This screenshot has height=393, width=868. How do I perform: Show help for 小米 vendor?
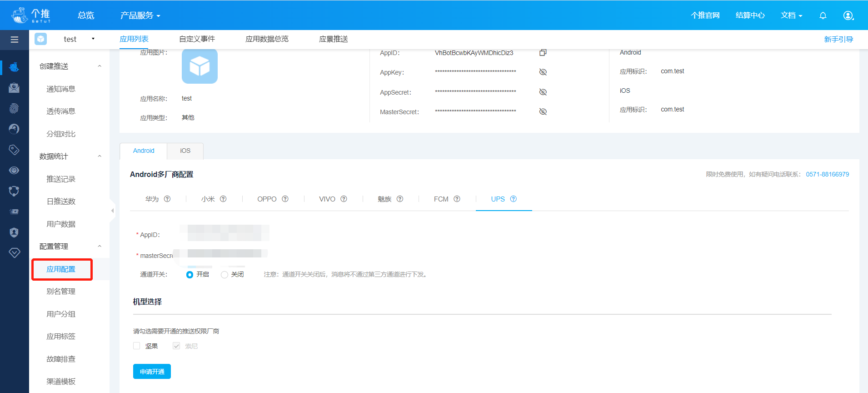tap(223, 199)
